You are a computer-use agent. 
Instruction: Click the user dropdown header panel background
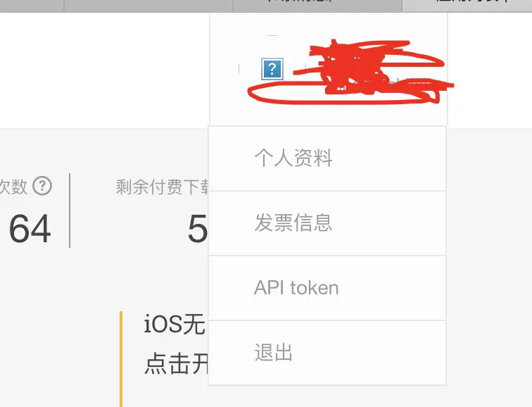329,112
